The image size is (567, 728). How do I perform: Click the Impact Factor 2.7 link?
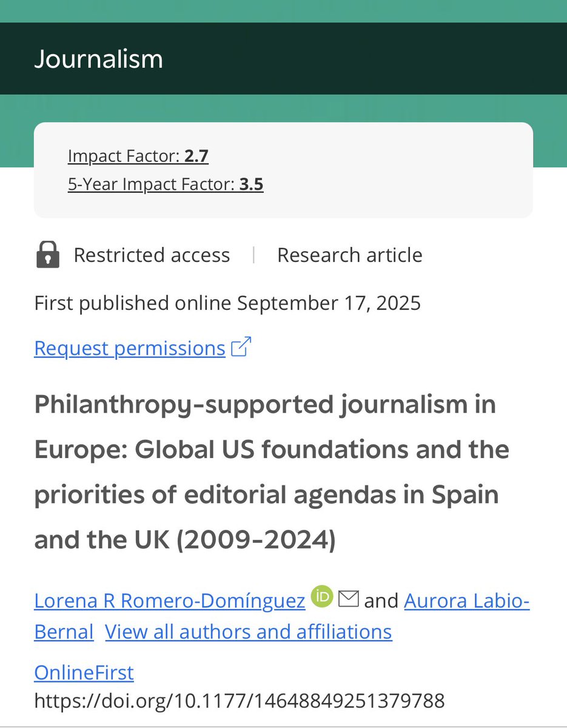138,157
